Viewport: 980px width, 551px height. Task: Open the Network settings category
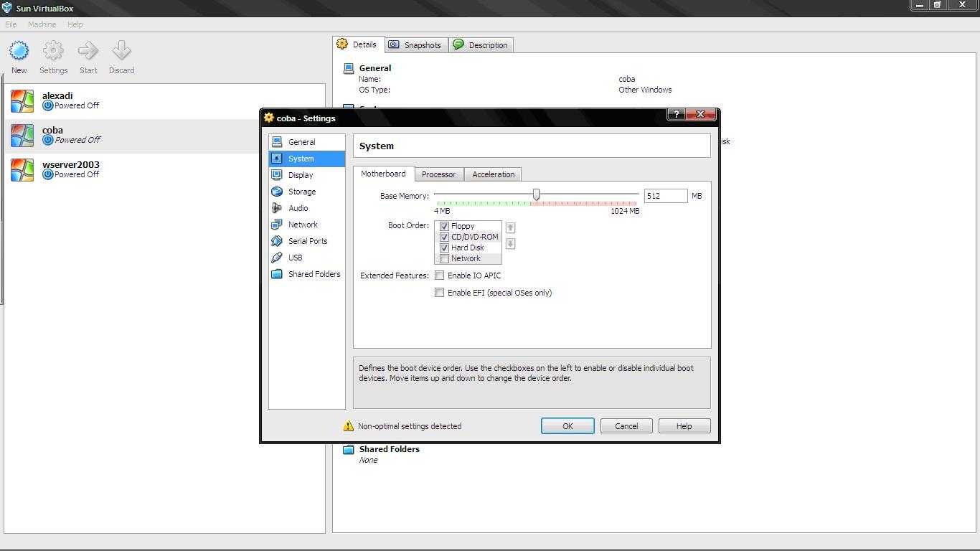[x=307, y=225]
